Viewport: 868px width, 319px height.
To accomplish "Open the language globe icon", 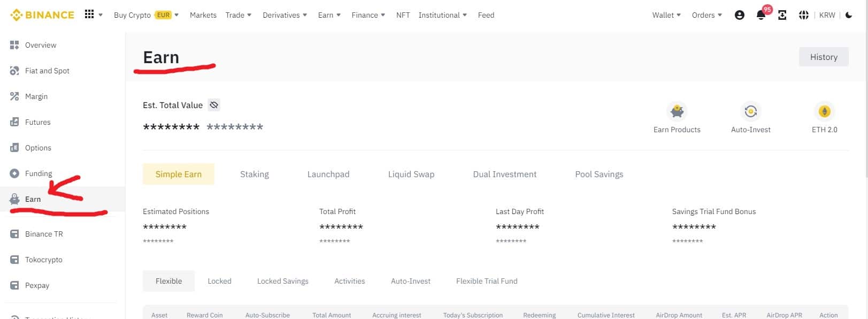I will click(x=803, y=15).
